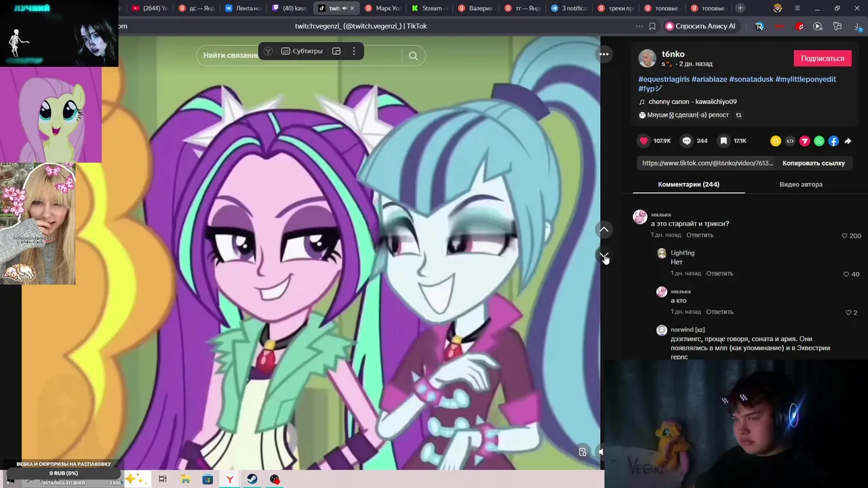868x488 pixels.
Task: Open Yandex Browser from the taskbar
Action: (230, 479)
